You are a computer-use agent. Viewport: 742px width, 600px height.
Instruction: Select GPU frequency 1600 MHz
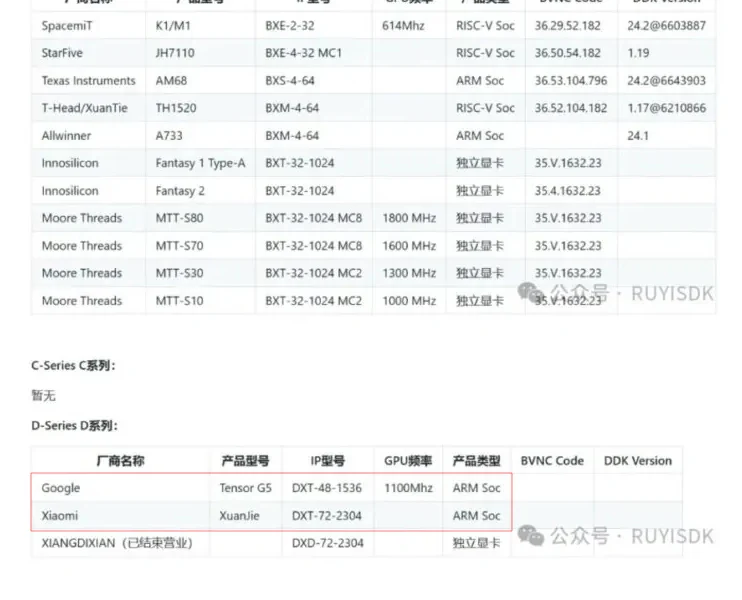[409, 246]
